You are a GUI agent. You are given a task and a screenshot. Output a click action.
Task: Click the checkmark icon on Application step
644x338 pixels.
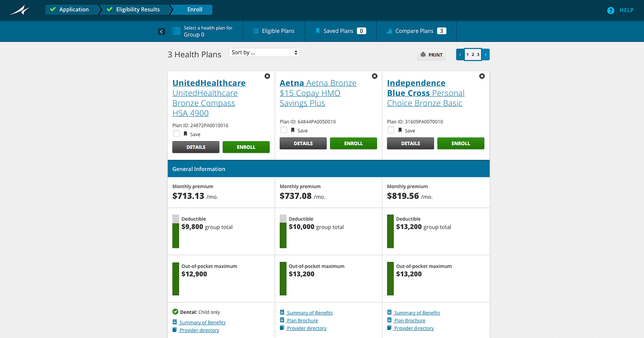pos(53,9)
